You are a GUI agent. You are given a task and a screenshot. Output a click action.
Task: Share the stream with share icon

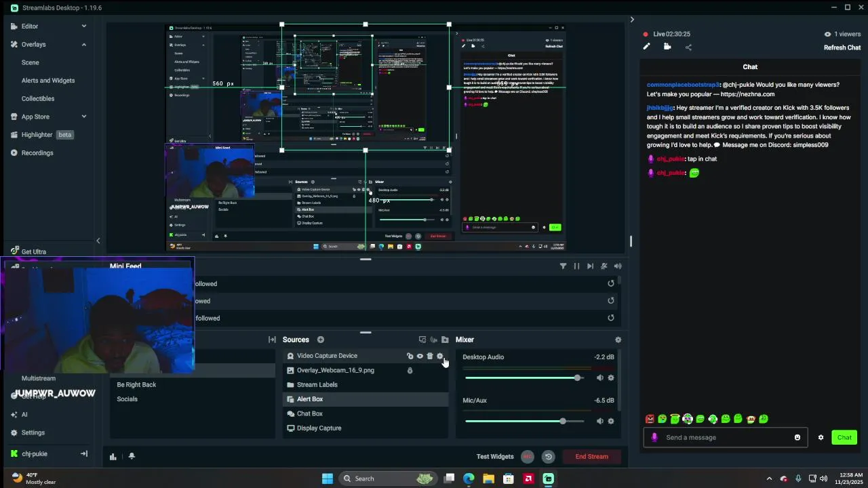688,47
